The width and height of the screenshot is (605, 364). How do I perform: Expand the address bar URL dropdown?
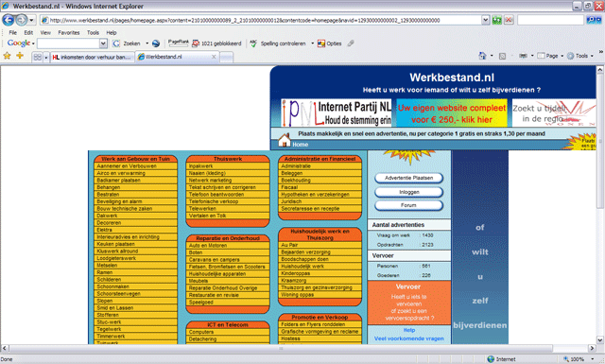485,20
